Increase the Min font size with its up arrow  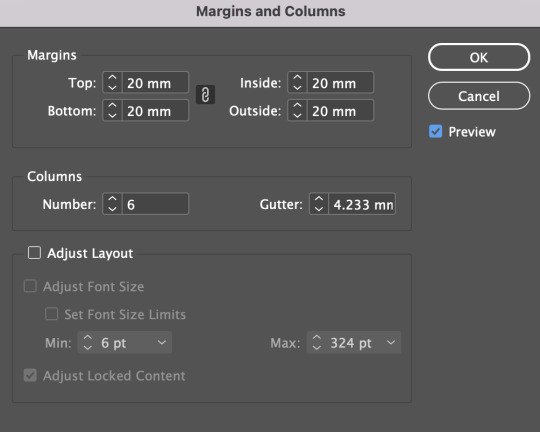click(88, 338)
